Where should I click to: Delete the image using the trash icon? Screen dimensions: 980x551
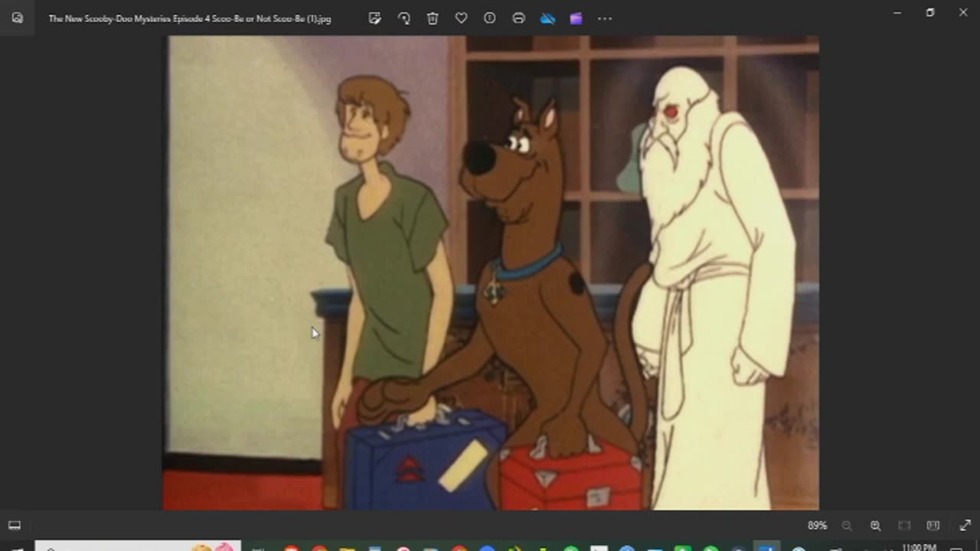click(433, 18)
